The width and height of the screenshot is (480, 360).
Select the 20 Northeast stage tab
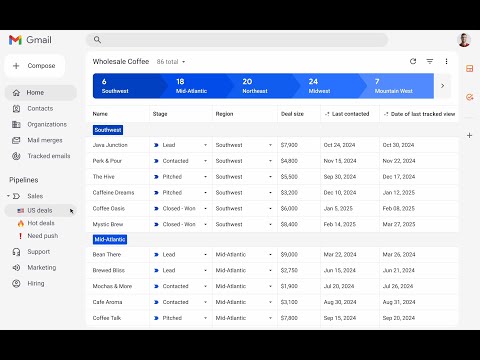point(263,86)
